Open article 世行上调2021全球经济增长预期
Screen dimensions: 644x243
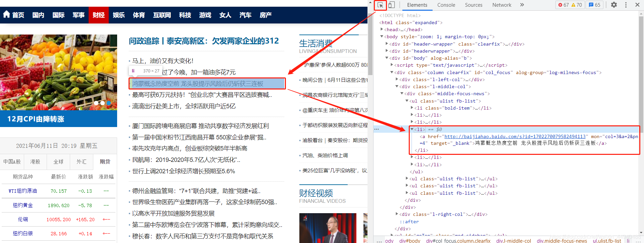pos(184,171)
